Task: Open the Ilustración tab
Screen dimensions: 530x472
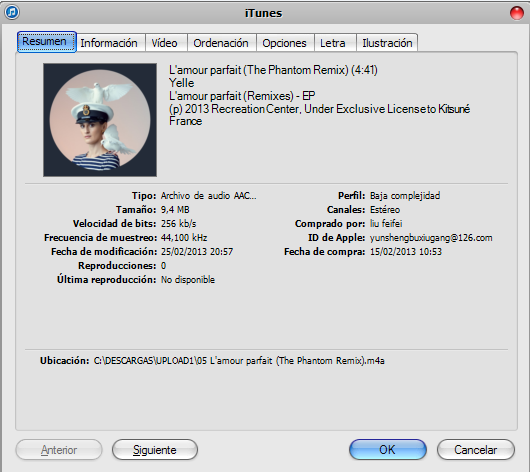Action: click(x=387, y=43)
